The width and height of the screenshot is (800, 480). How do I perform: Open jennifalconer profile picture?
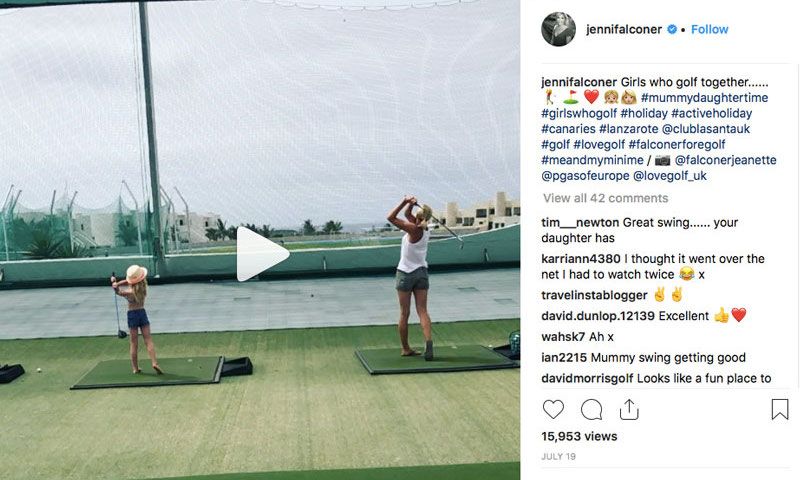pyautogui.click(x=558, y=29)
